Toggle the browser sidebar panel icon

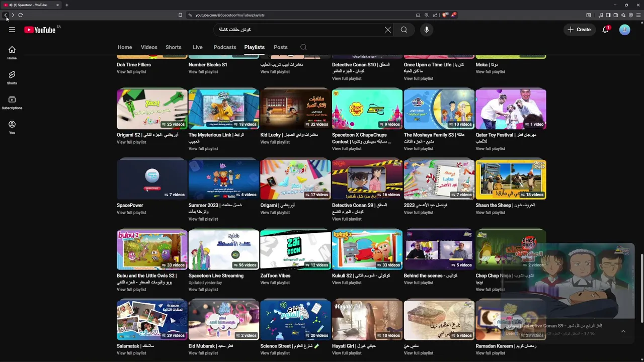tap(608, 15)
